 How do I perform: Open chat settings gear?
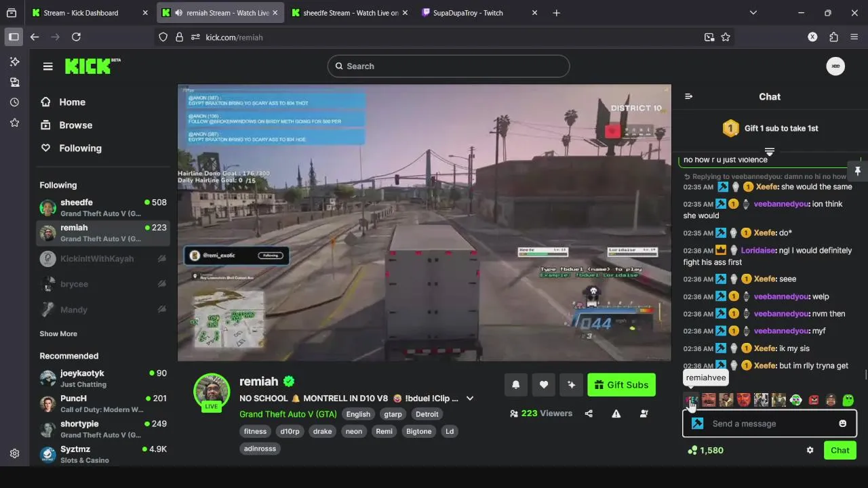[810, 450]
